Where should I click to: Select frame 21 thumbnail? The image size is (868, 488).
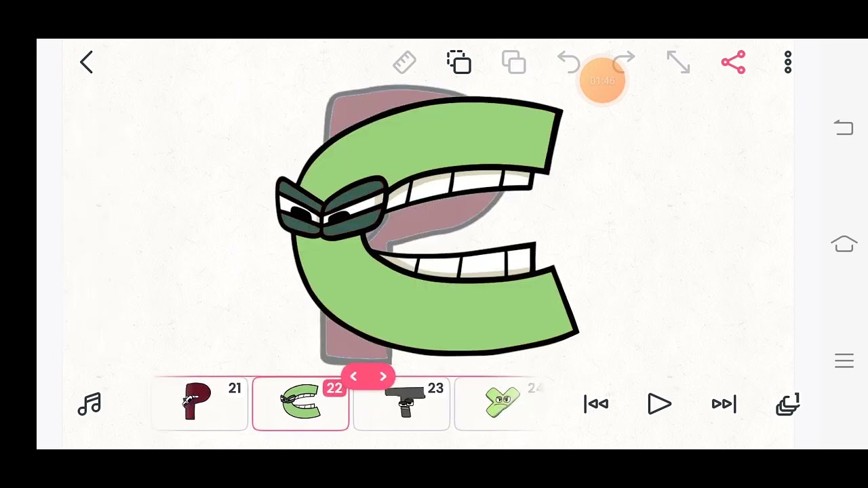point(199,404)
